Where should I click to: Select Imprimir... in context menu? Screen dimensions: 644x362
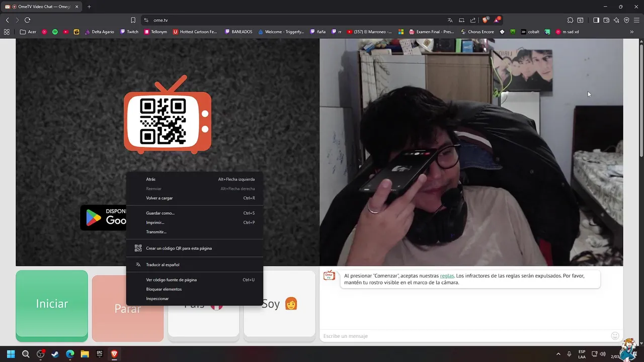pyautogui.click(x=195, y=222)
